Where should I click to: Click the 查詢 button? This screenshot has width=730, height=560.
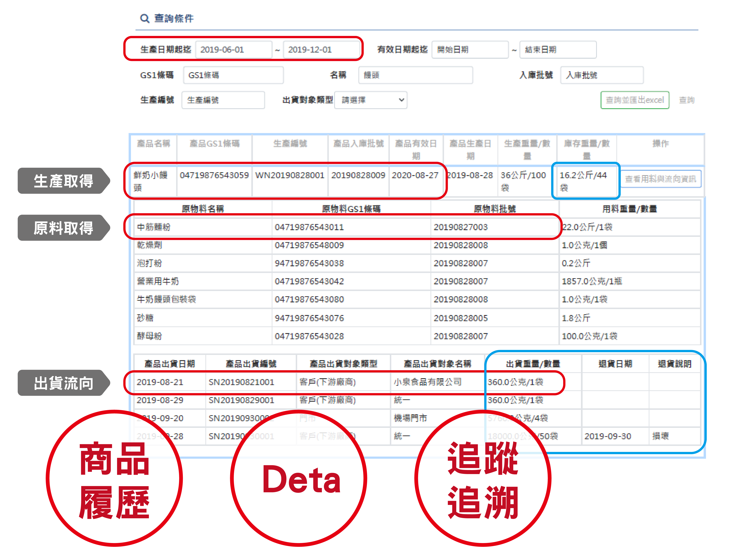click(x=686, y=100)
